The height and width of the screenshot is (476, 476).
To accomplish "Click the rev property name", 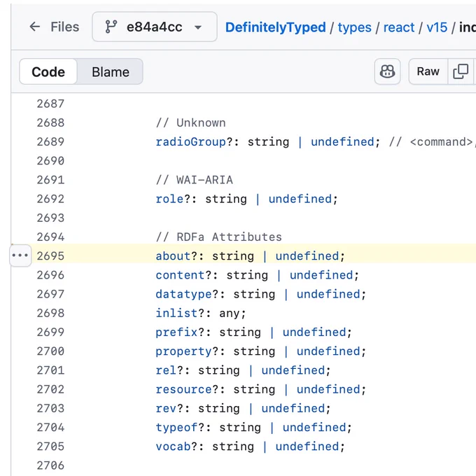I will (x=166, y=408).
